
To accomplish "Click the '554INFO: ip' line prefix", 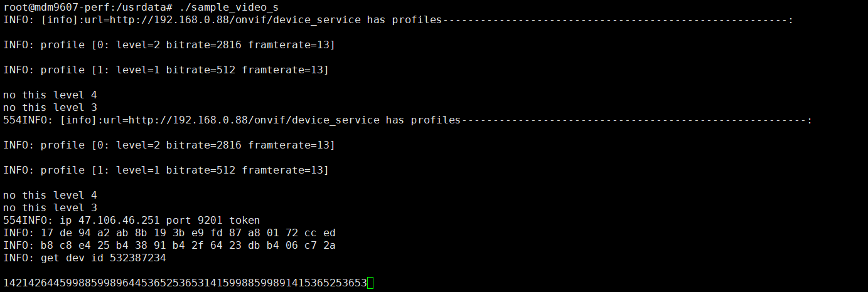I will pyautogui.click(x=35, y=220).
